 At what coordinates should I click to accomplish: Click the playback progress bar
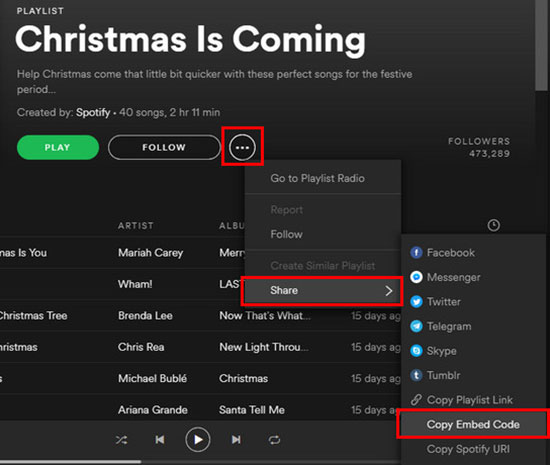coord(200,461)
